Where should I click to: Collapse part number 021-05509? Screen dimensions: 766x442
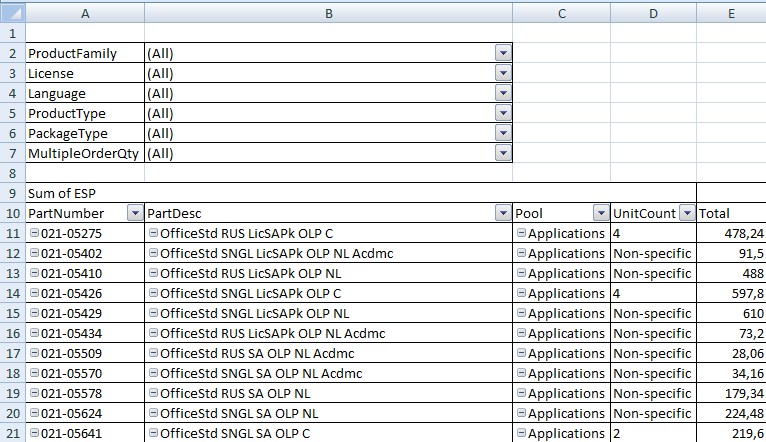[x=34, y=353]
